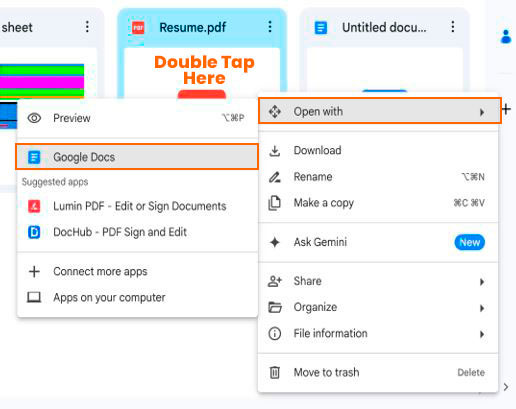Click the New badge beside Ask Gemini
Screen dimensions: 516x409
469,242
